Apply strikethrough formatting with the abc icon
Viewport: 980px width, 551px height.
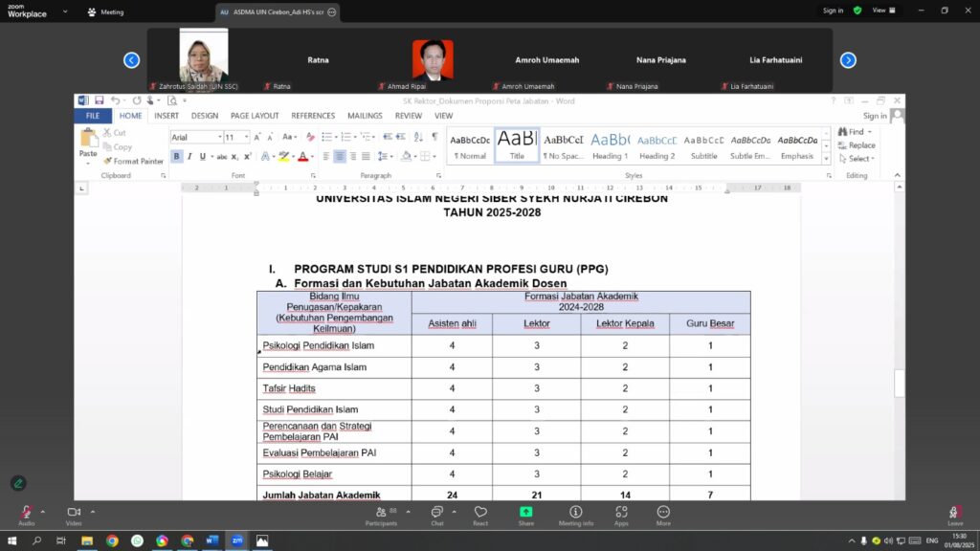click(221, 157)
